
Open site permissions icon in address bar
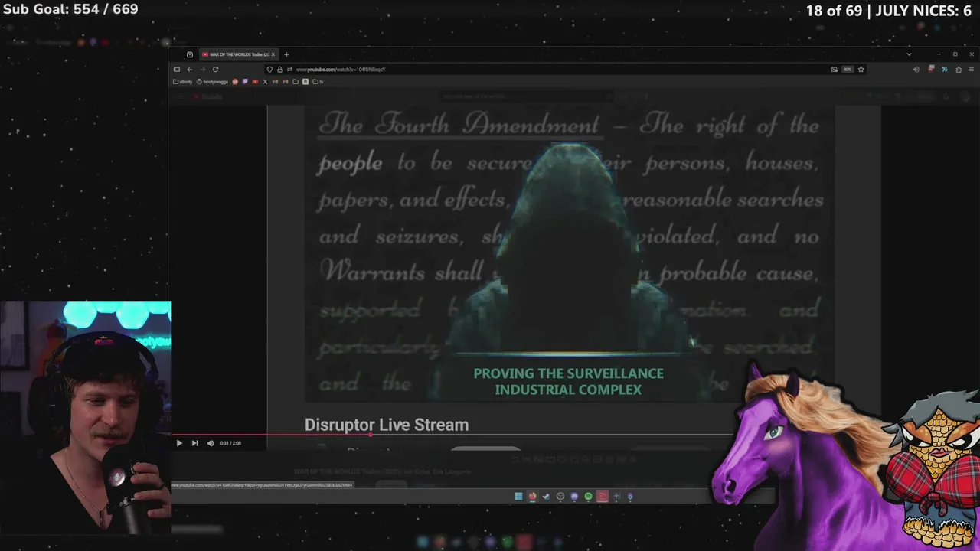pyautogui.click(x=289, y=69)
